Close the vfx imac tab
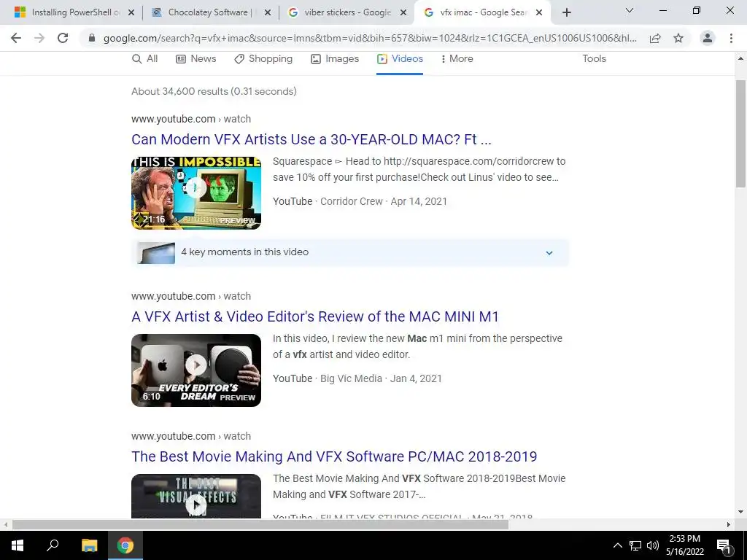Image resolution: width=747 pixels, height=560 pixels. point(539,12)
